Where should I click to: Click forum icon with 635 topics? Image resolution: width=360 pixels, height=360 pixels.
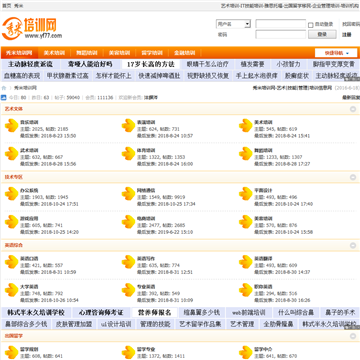pos(128,262)
